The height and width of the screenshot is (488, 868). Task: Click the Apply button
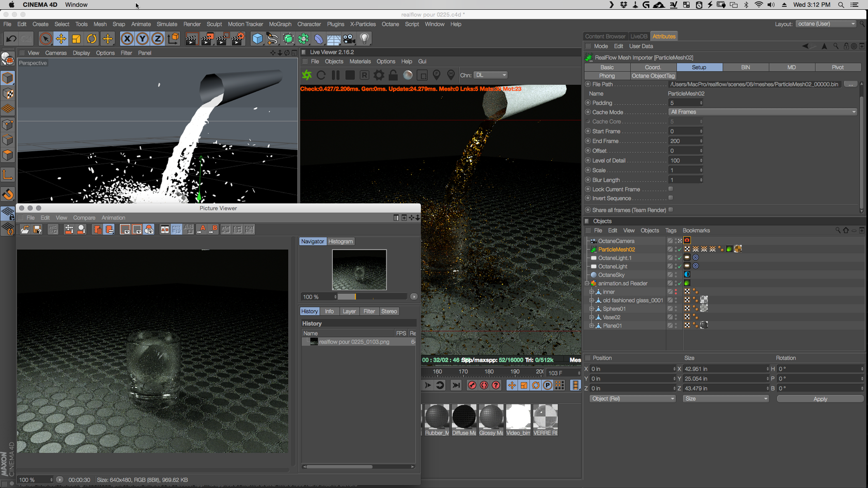coord(820,399)
